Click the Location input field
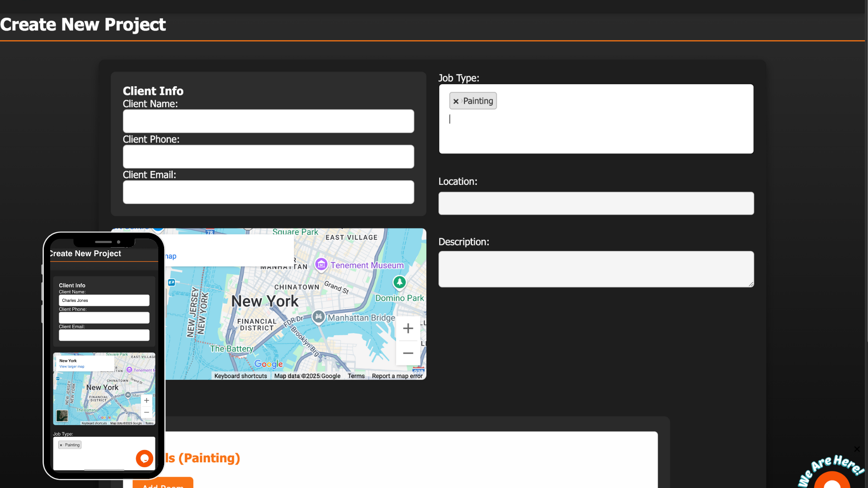The height and width of the screenshot is (488, 868). click(x=596, y=203)
